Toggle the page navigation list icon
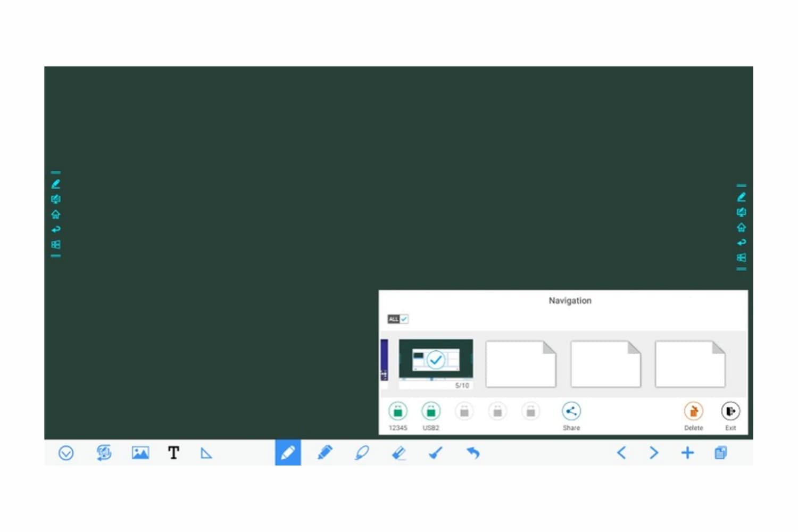The image size is (798, 532). tap(720, 453)
